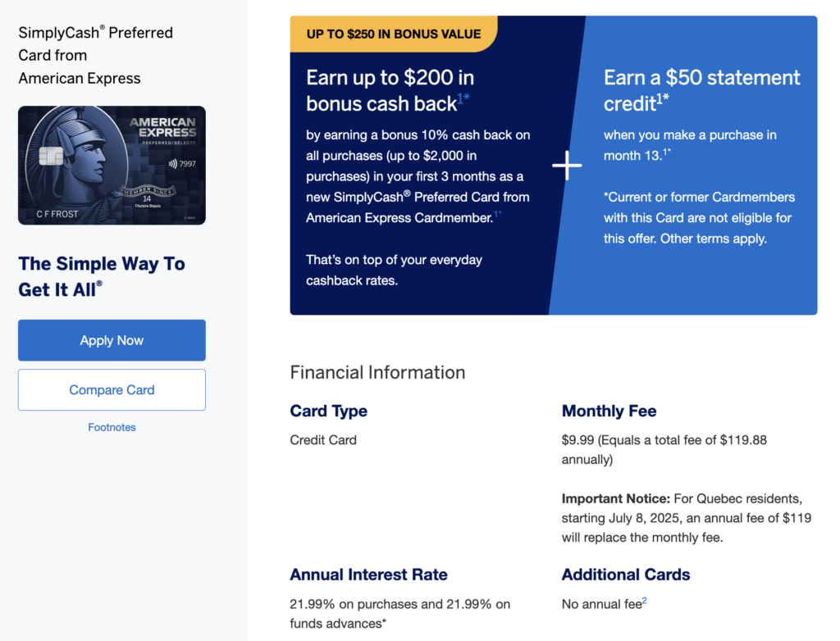840x641 pixels.
Task: Select the 'Financial Information' heading
Action: point(377,372)
